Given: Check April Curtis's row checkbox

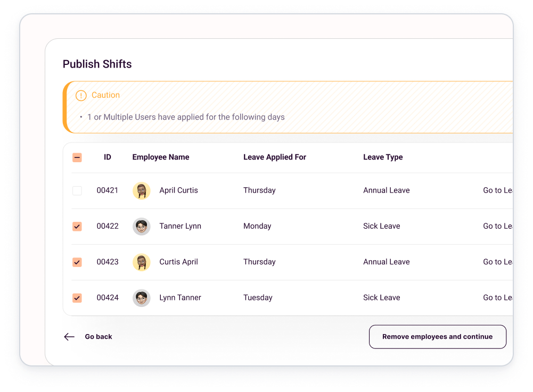Looking at the screenshot, I should click(77, 190).
